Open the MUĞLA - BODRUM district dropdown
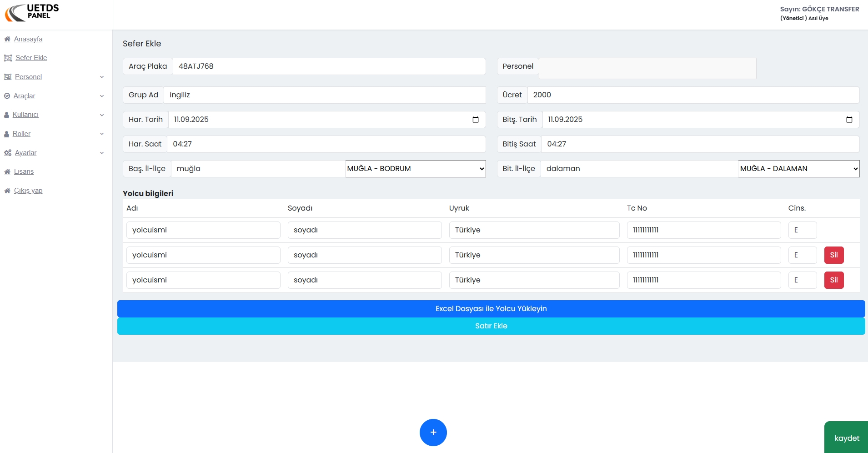This screenshot has height=453, width=868. [415, 169]
